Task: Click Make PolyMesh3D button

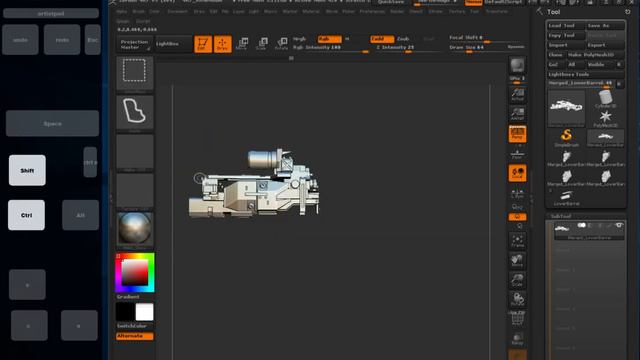Action: tap(596, 55)
